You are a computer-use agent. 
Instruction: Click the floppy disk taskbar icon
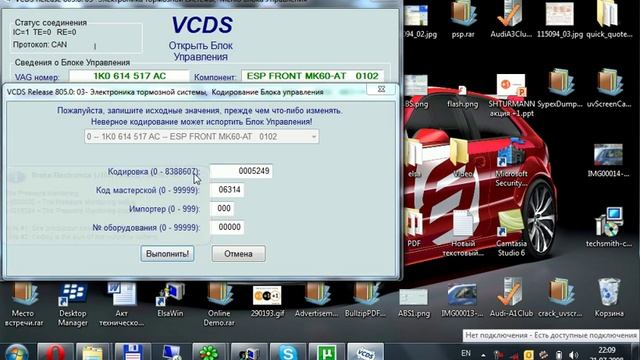(x=132, y=352)
